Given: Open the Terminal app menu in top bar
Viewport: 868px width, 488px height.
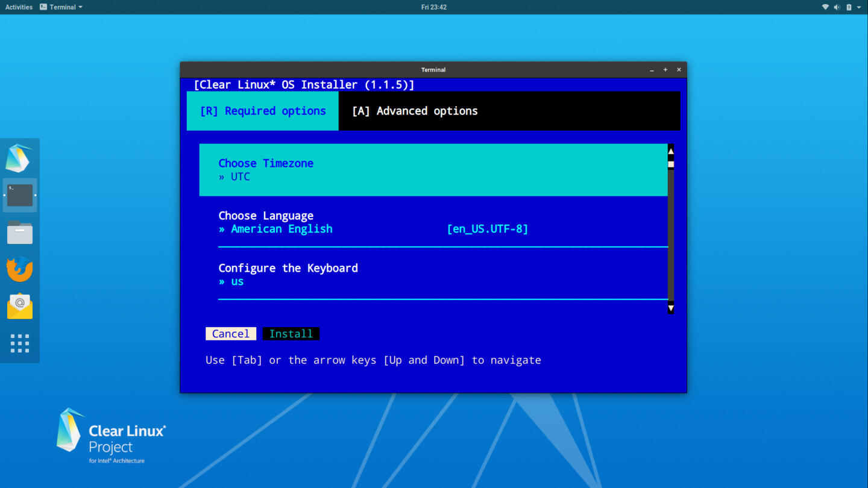Looking at the screenshot, I should coord(61,7).
